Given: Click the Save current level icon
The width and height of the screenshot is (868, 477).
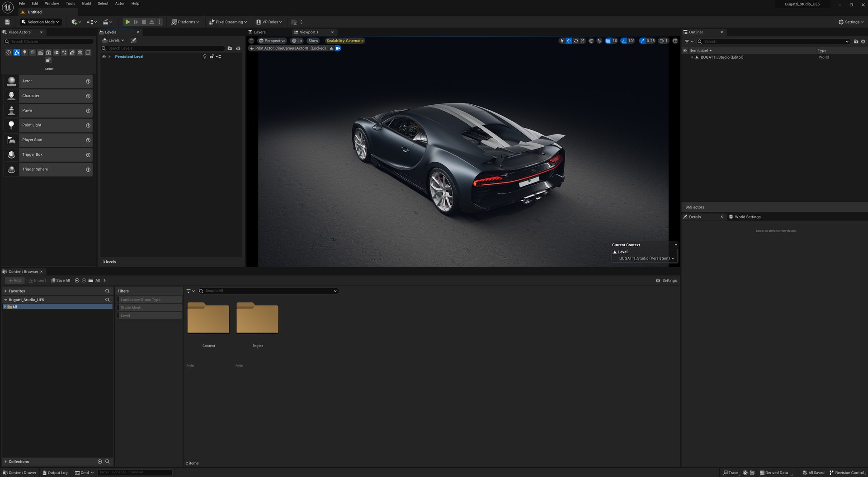Looking at the screenshot, I should [7, 22].
